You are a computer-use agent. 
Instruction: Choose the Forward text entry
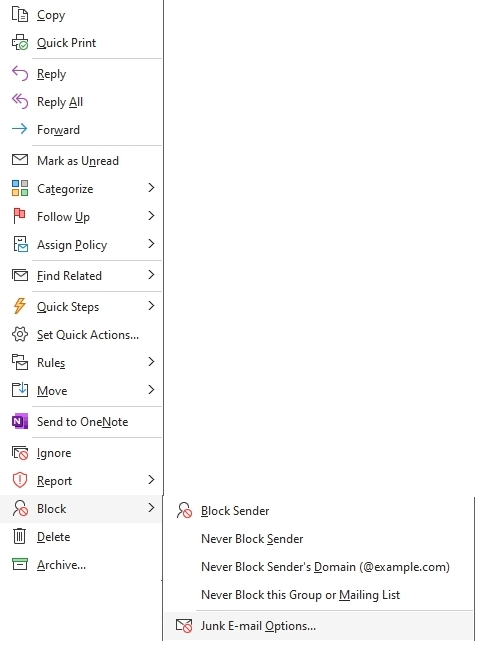pyautogui.click(x=58, y=130)
